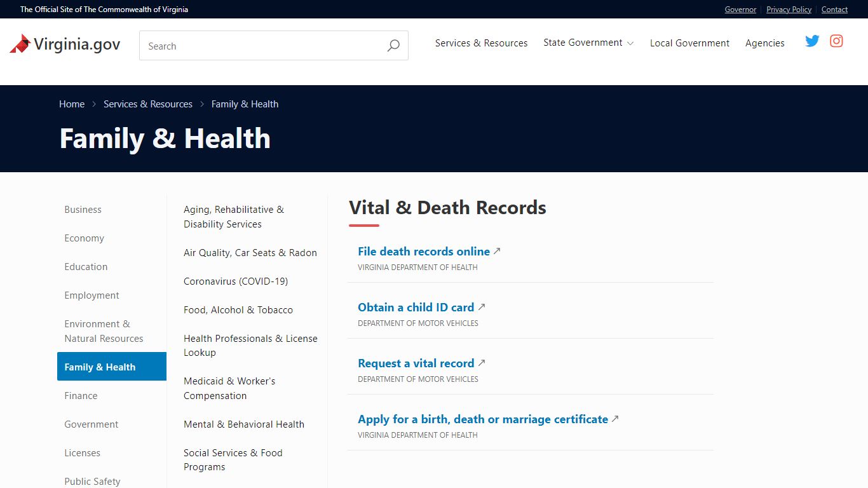Select Environment & Natural Resources category
868x488 pixels.
coord(104,331)
